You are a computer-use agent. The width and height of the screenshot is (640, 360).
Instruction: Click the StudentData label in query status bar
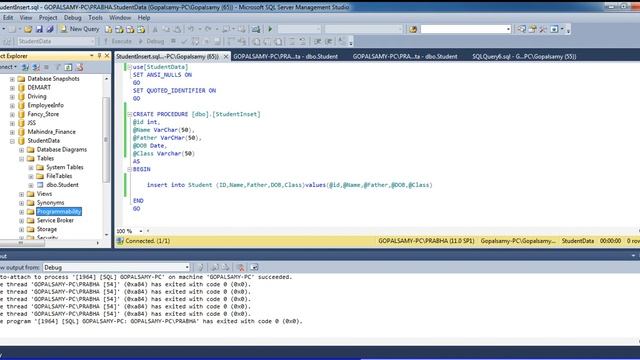(578, 241)
